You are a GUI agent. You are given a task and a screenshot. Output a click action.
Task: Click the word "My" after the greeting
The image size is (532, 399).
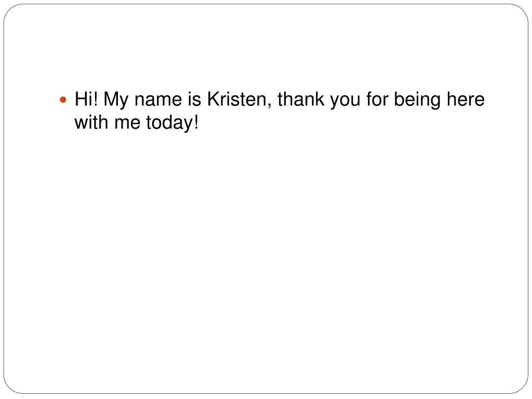click(x=116, y=100)
